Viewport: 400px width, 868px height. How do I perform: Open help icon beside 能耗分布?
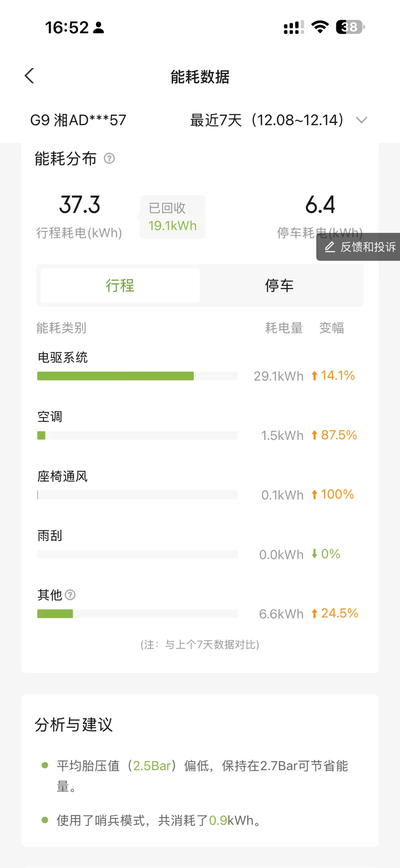pyautogui.click(x=109, y=159)
